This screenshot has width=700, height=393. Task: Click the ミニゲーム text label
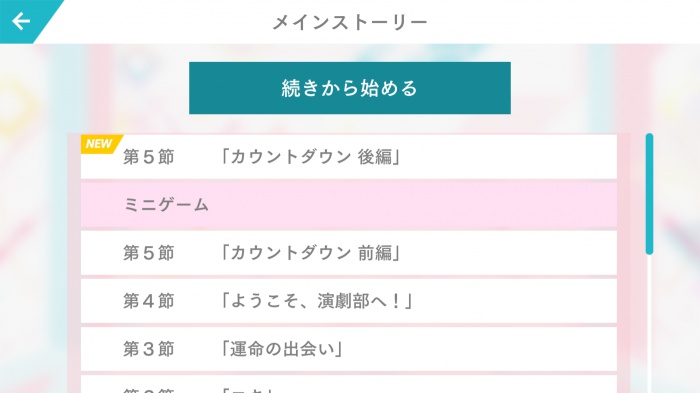click(x=166, y=205)
